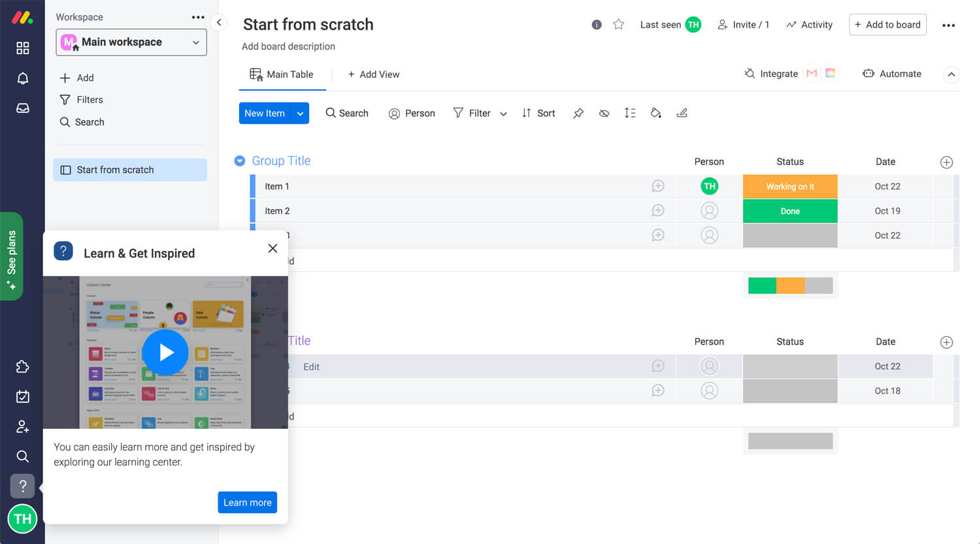Open conditional coloring paint icon
This screenshot has height=544, width=980.
coord(656,113)
